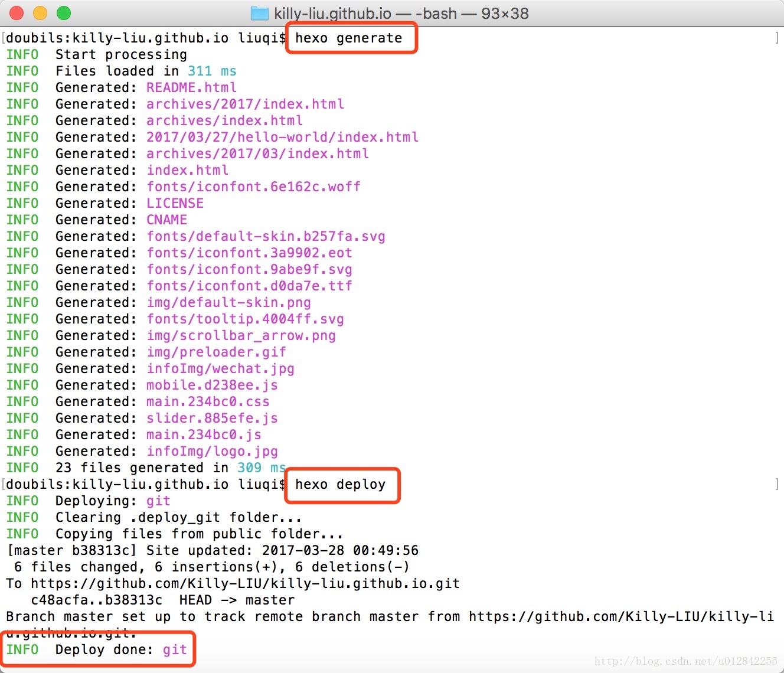Click 'fonts/iconfont.d0da7e.ttf' file name

coord(250,286)
